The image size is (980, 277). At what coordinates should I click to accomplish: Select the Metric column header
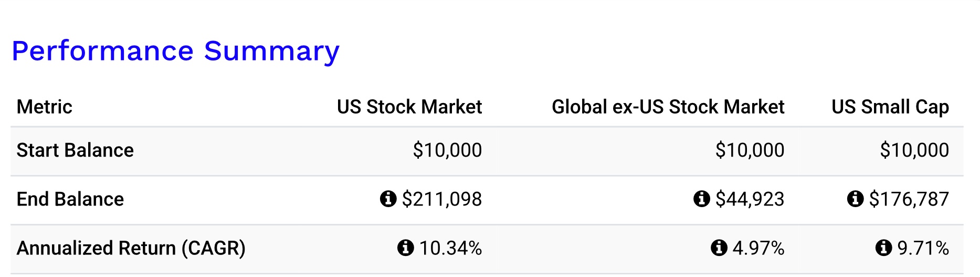[45, 107]
